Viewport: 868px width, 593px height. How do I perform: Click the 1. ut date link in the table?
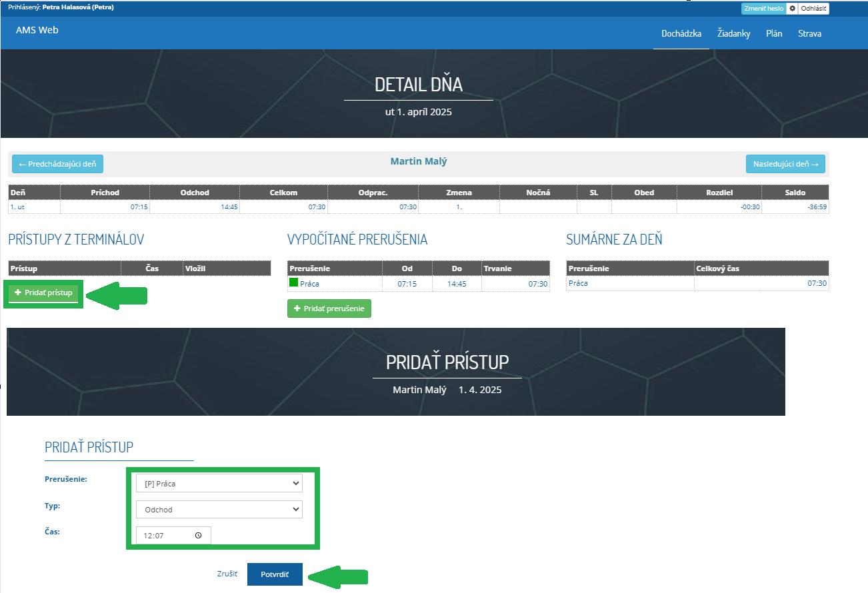click(x=16, y=207)
